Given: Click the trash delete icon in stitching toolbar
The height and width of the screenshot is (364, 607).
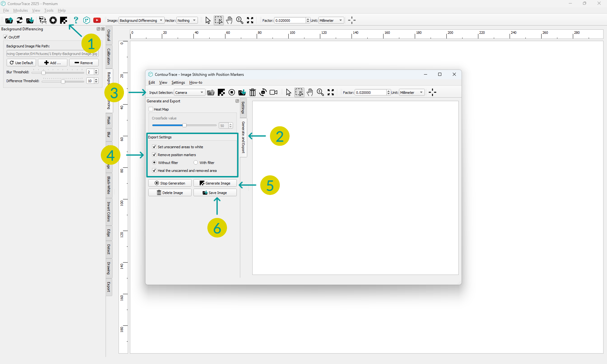Looking at the screenshot, I should 252,92.
